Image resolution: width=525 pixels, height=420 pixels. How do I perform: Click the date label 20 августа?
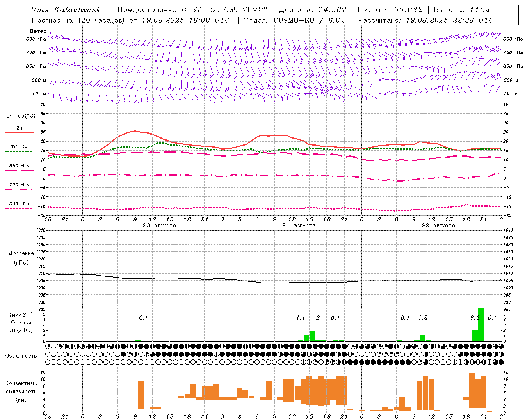(x=160, y=226)
